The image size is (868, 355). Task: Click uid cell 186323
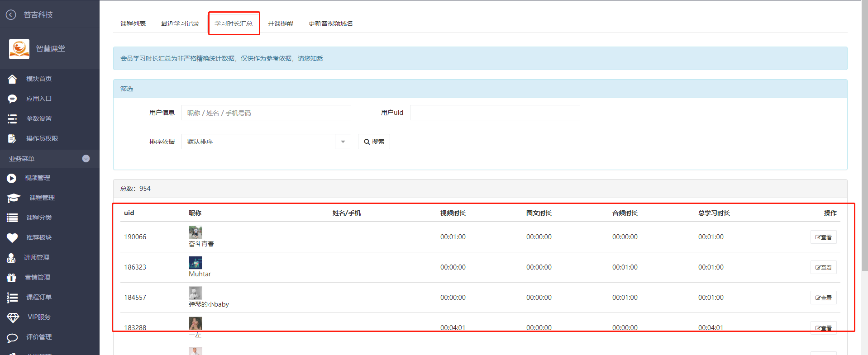pos(135,268)
